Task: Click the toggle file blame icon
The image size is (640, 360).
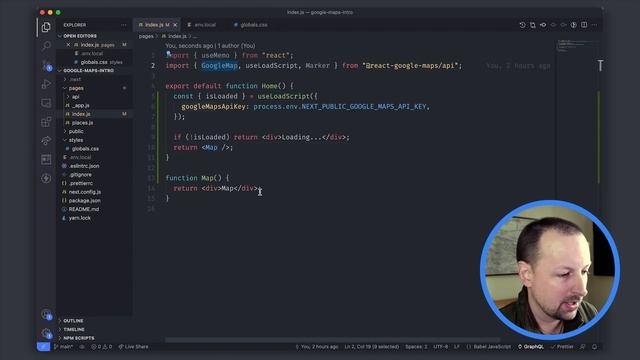Action: pyautogui.click(x=573, y=25)
